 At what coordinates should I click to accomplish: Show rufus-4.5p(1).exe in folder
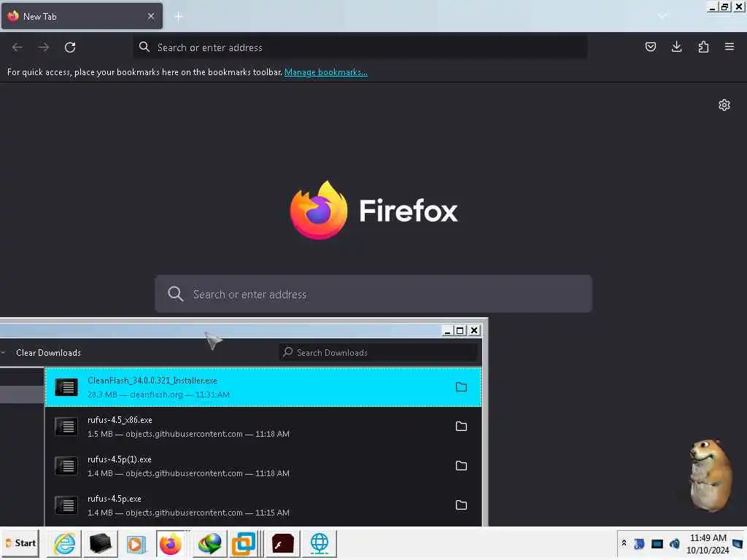(x=461, y=466)
